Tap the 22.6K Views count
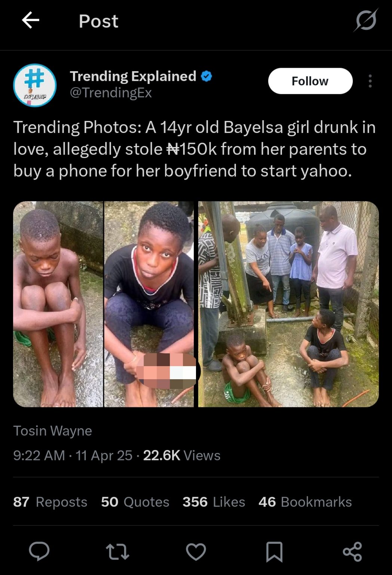The width and height of the screenshot is (392, 575). point(182,455)
